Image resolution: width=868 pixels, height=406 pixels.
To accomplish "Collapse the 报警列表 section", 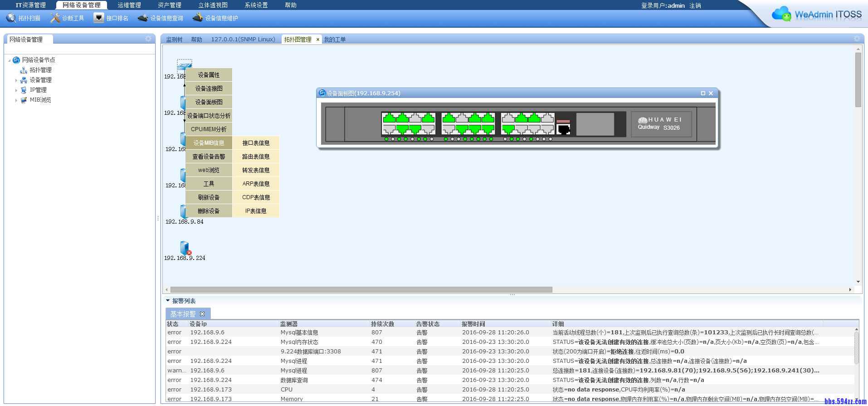I will [168, 301].
